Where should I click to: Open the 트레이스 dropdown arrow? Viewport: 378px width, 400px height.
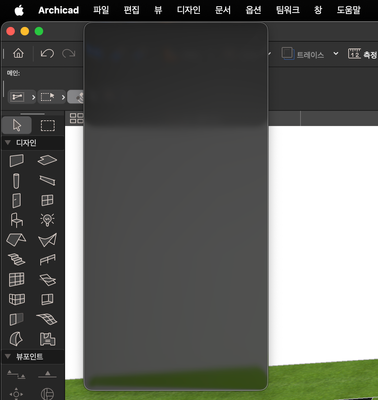(336, 53)
